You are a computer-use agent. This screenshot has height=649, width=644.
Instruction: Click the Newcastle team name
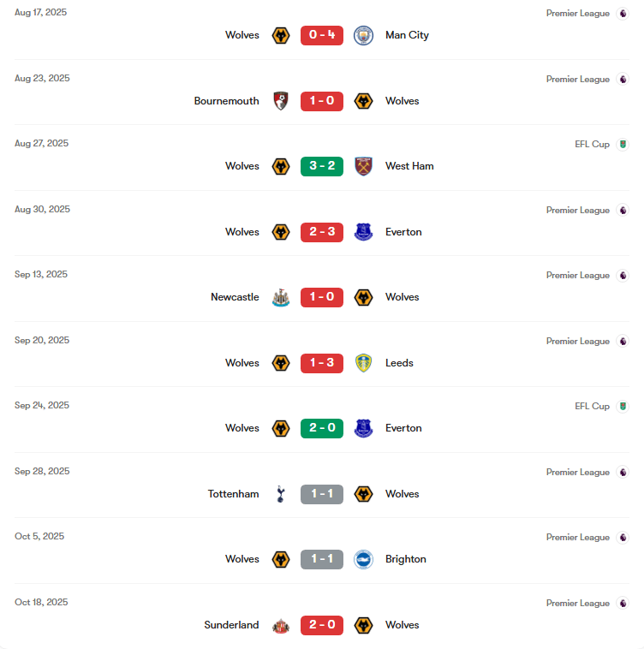click(x=235, y=297)
